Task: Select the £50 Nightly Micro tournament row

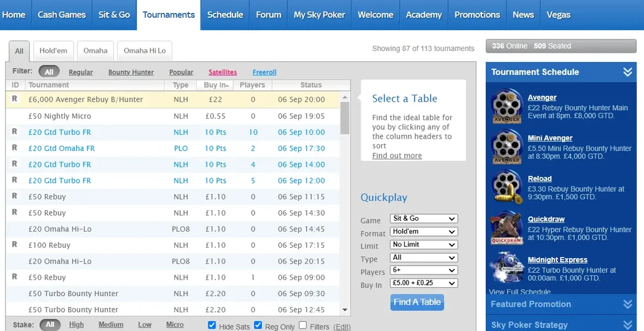Action: [173, 116]
